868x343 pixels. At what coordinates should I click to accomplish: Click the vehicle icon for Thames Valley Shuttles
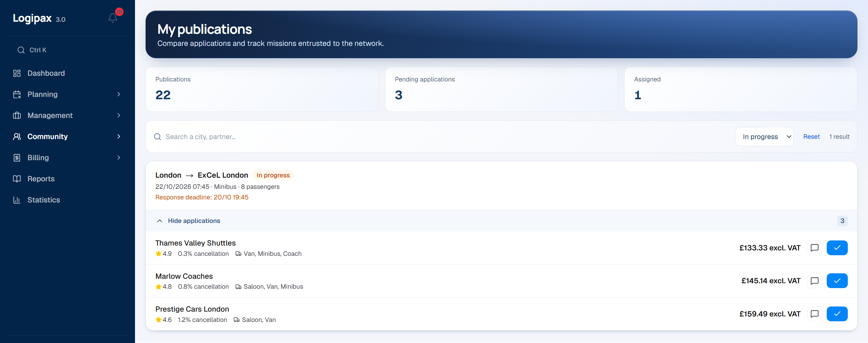238,254
